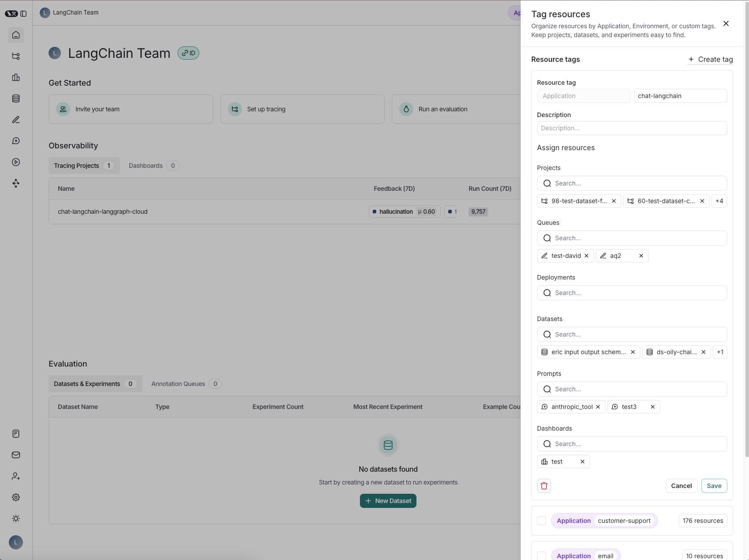Image resolution: width=749 pixels, height=560 pixels.
Task: Open the mail envelope sidebar icon
Action: 16,455
